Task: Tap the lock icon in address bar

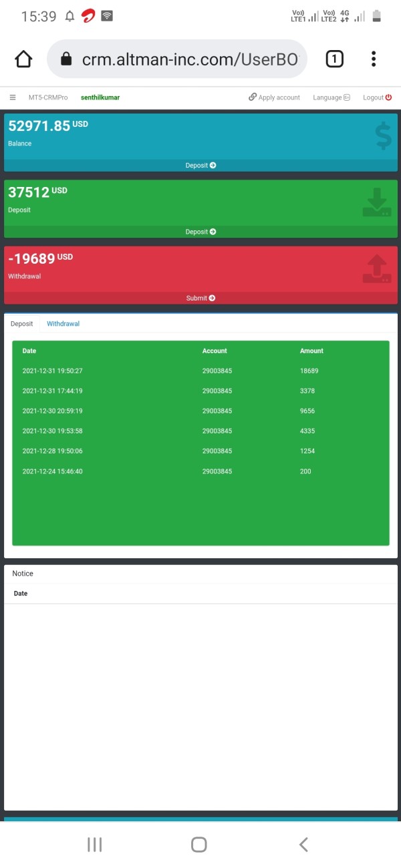Action: [x=65, y=59]
